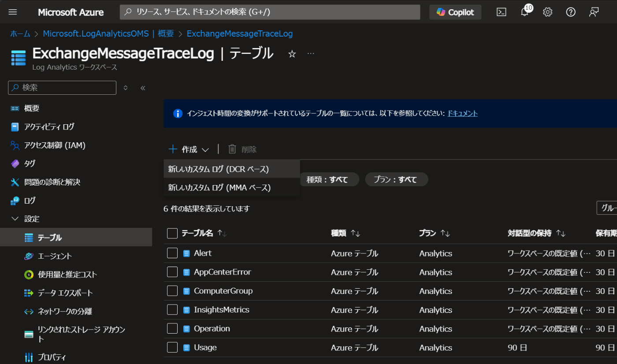
Task: Check the ComputerGroup row checkbox
Action: [172, 291]
